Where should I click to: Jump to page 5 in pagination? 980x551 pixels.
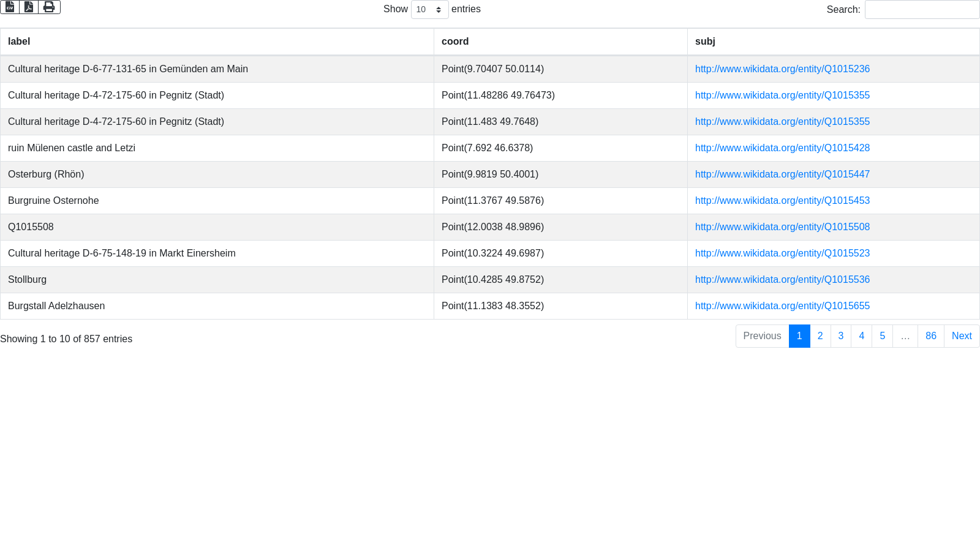pyautogui.click(x=882, y=336)
